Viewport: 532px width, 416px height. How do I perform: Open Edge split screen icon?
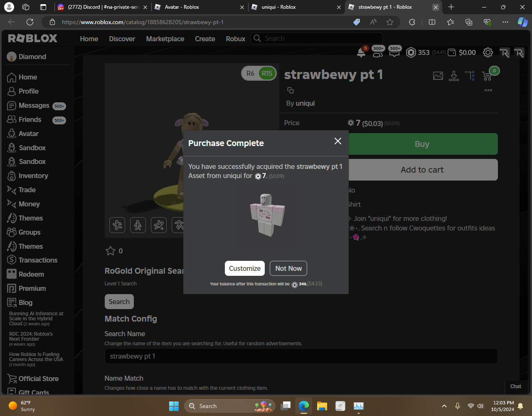coord(432,22)
